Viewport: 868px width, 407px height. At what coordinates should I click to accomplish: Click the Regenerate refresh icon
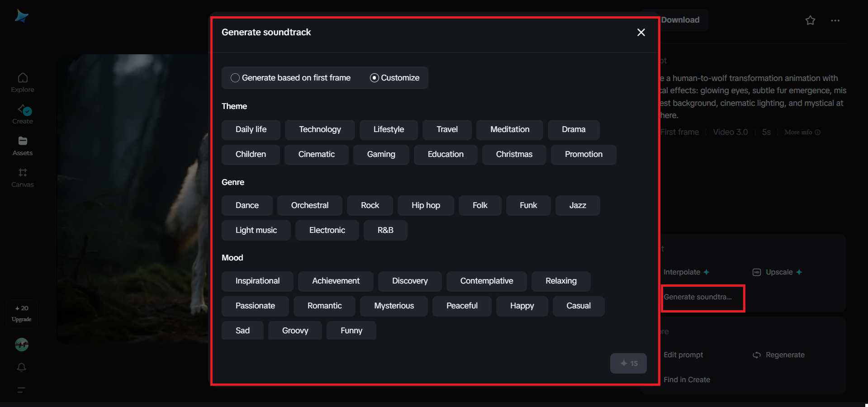756,355
